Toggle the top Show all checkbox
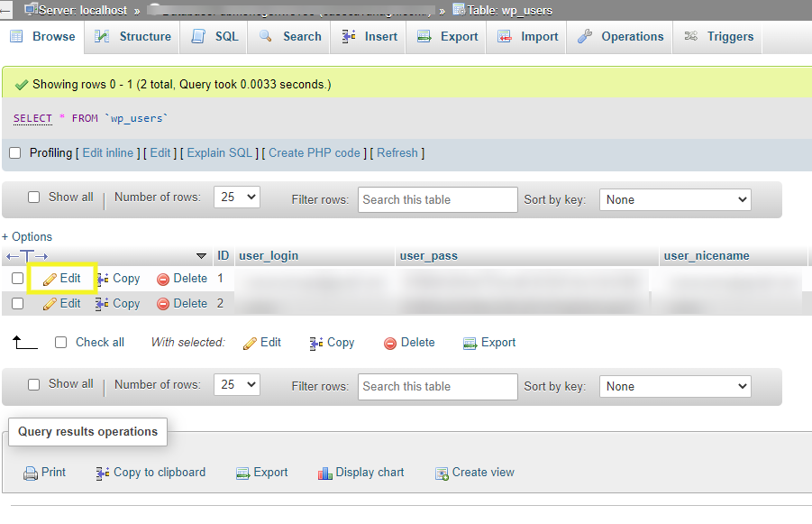This screenshot has width=812, height=524. pos(33,197)
